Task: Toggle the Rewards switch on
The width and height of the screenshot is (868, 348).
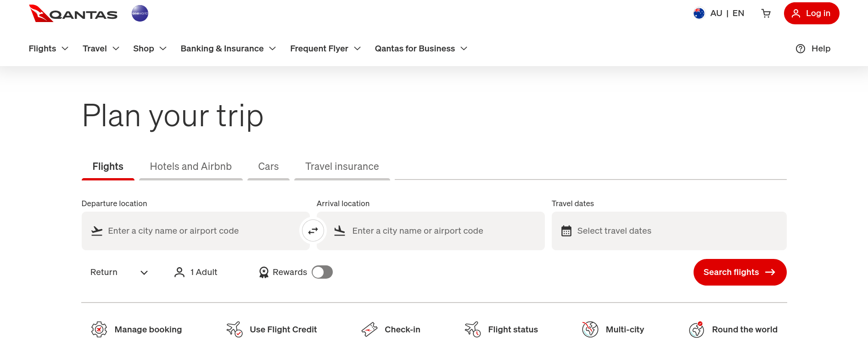Action: (x=322, y=272)
